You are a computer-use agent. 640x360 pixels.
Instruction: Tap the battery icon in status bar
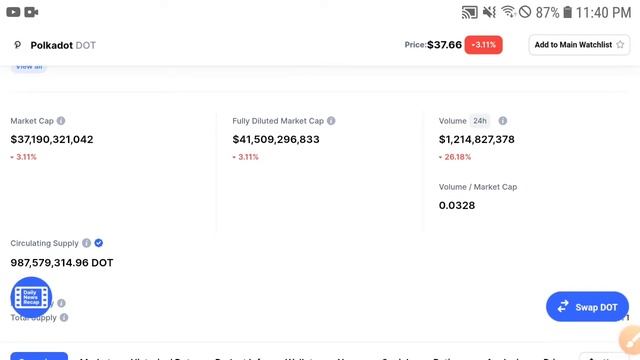pos(567,12)
